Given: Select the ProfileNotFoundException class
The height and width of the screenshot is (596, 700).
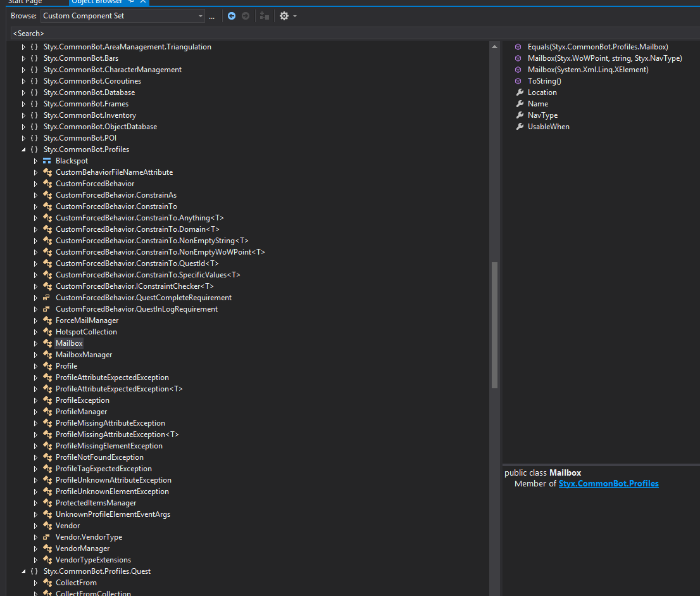Looking at the screenshot, I should pyautogui.click(x=99, y=457).
